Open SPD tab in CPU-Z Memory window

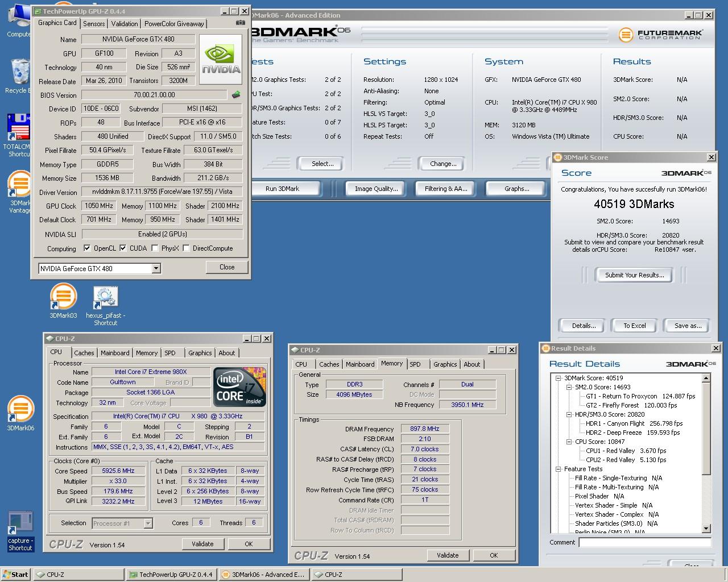[415, 364]
